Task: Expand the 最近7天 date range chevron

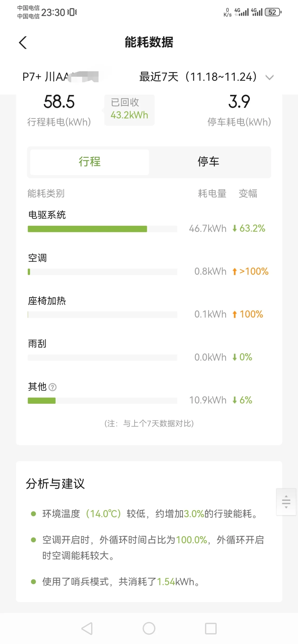Action: point(269,77)
